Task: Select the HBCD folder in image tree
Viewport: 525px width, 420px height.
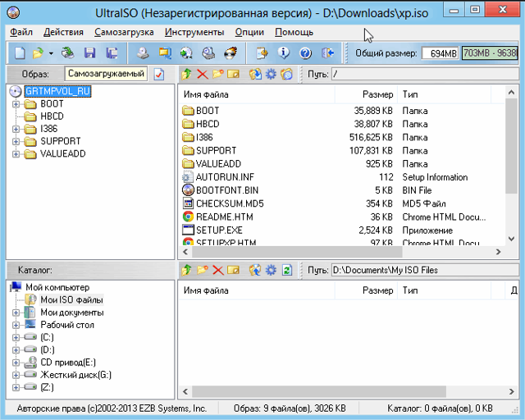Action: (52, 116)
